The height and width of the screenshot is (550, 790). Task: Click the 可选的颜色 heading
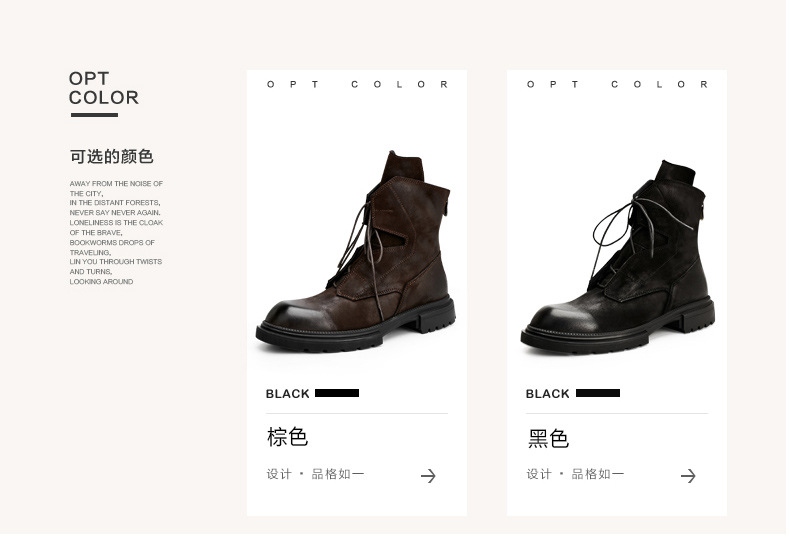click(x=111, y=157)
